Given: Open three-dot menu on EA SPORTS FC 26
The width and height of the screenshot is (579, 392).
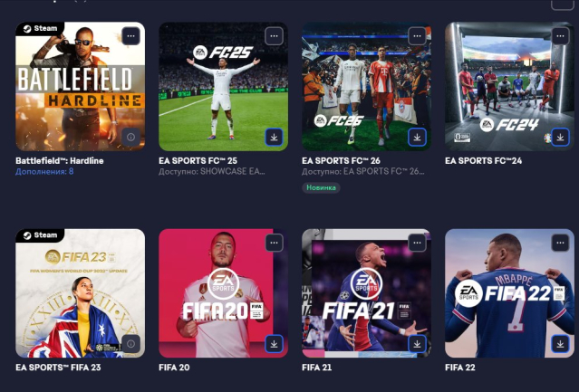Looking at the screenshot, I should coord(418,36).
